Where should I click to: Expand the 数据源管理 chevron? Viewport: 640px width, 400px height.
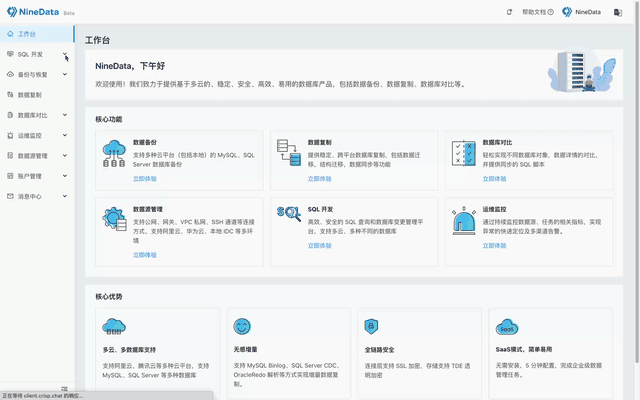[65, 156]
